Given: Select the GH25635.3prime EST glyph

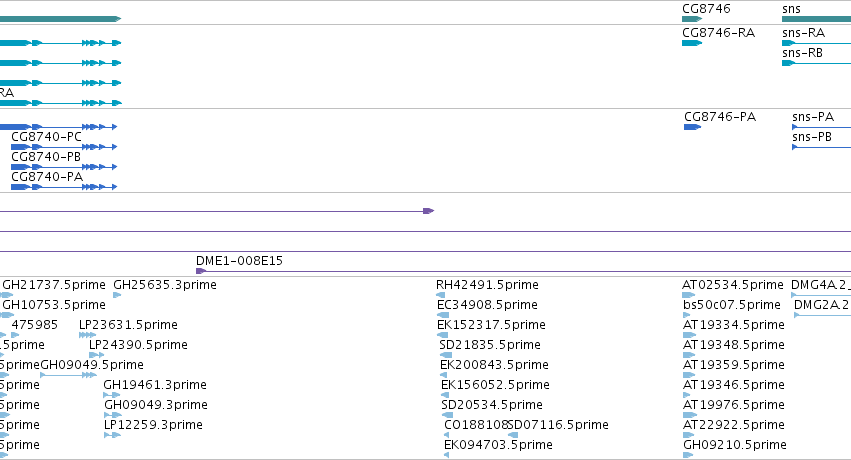Looking at the screenshot, I should click(x=117, y=295).
